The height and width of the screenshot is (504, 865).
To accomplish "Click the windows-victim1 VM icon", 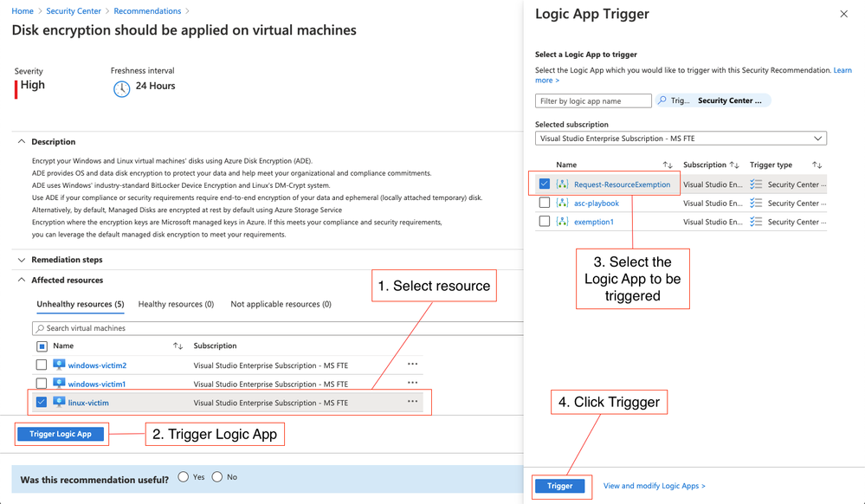I will (59, 383).
